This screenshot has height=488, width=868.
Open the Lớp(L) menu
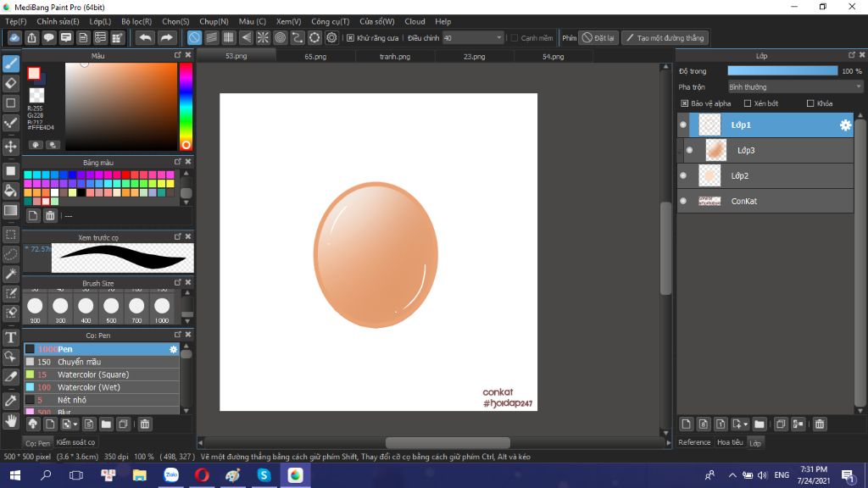point(100,21)
